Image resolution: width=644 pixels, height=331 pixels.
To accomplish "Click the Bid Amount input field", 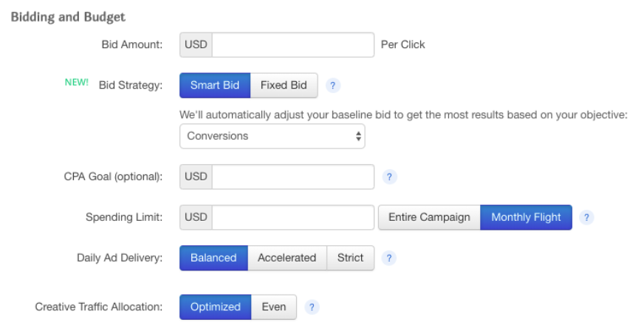I will click(294, 44).
